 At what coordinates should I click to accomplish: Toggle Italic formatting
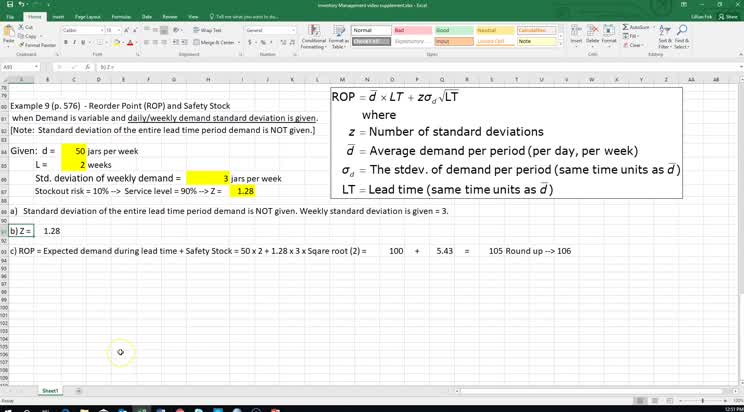74,43
